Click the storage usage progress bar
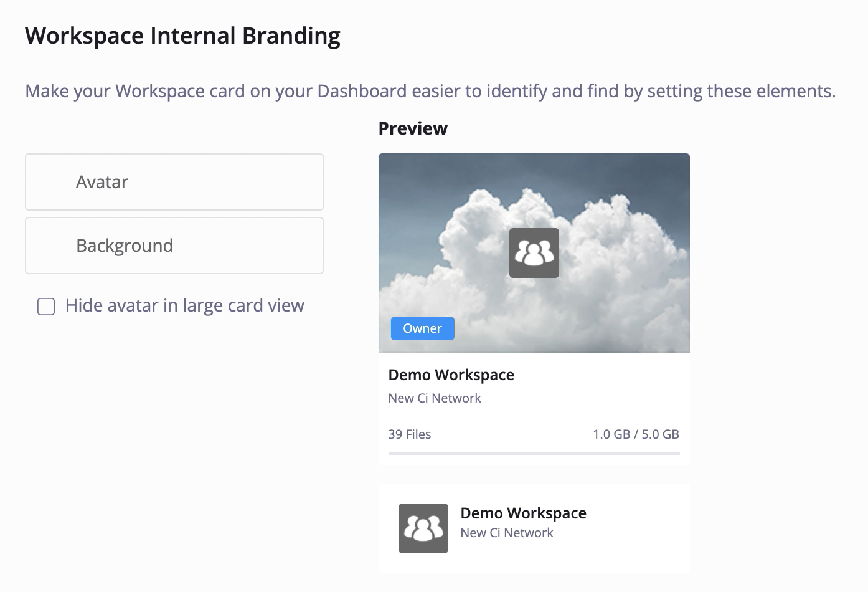The image size is (868, 592). [534, 454]
